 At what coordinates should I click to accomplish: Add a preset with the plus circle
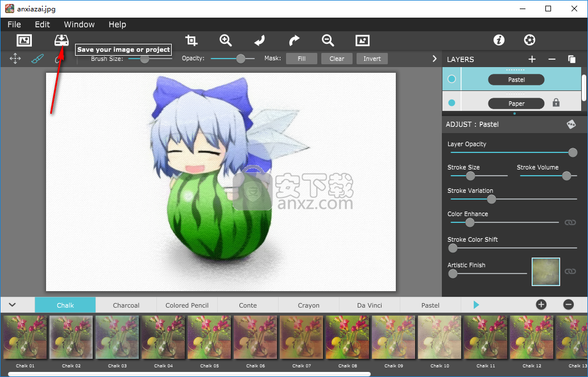pos(541,305)
